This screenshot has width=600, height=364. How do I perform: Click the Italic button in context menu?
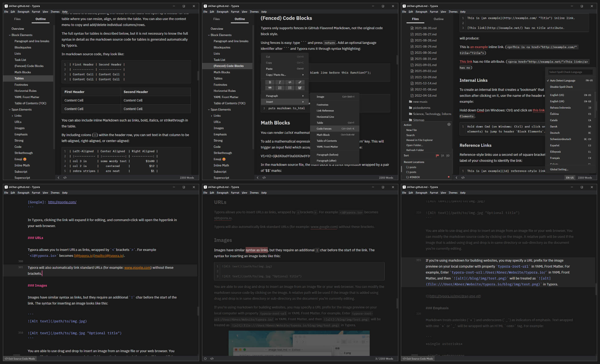280,82
